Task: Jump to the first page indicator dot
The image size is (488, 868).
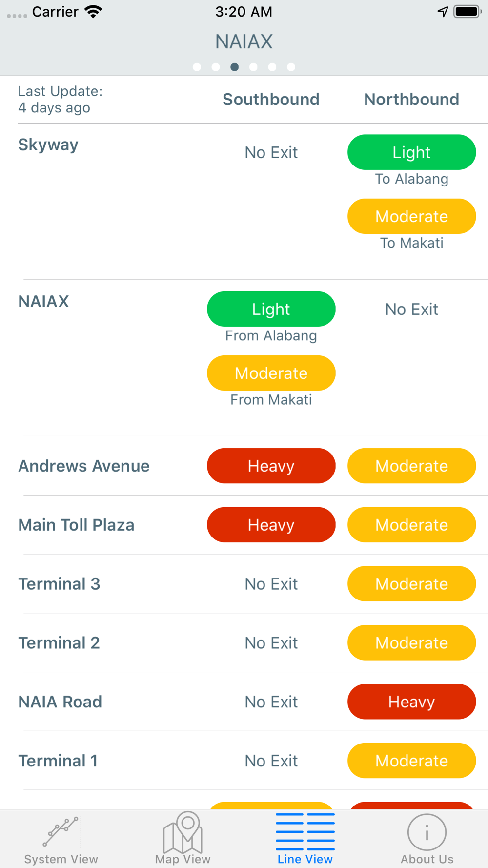Action: [197, 67]
